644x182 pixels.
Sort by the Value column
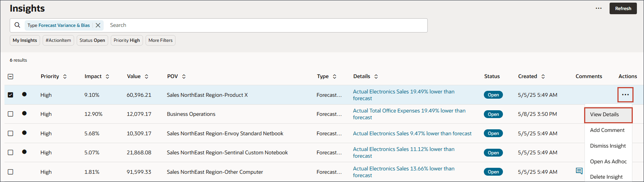click(147, 76)
